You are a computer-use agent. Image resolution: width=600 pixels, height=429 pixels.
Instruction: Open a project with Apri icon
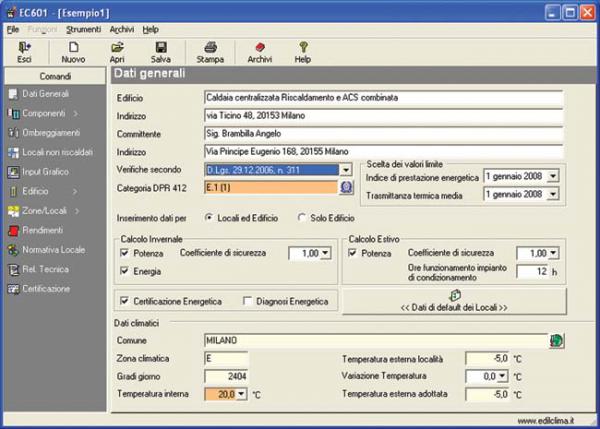coord(117,47)
